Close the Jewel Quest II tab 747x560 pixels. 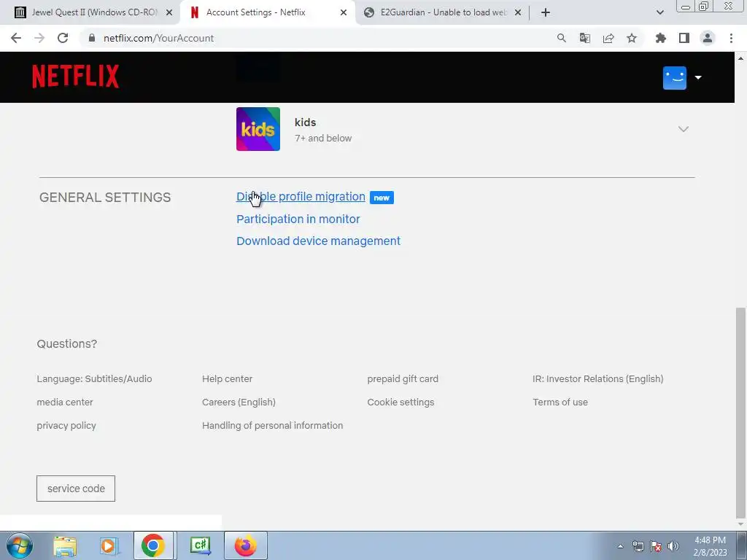click(169, 12)
